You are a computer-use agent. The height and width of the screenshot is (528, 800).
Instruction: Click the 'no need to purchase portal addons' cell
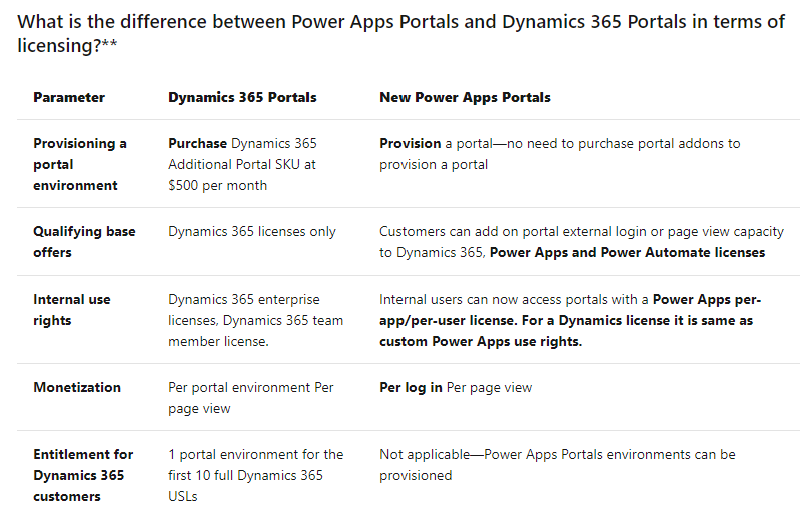[559, 154]
